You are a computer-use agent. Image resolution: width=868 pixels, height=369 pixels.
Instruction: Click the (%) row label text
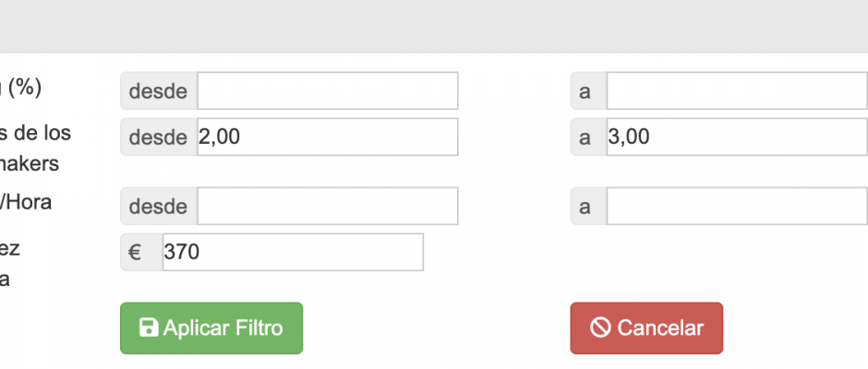[x=21, y=88]
